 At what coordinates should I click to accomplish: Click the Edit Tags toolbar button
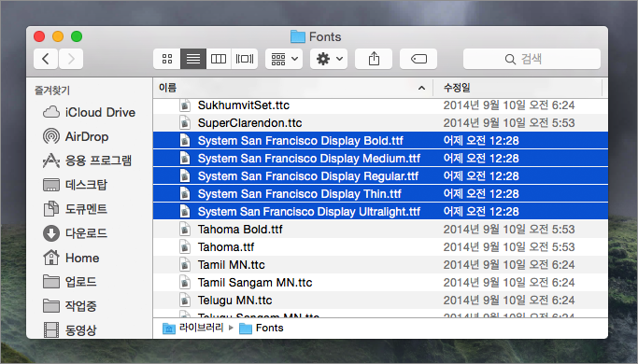point(418,59)
